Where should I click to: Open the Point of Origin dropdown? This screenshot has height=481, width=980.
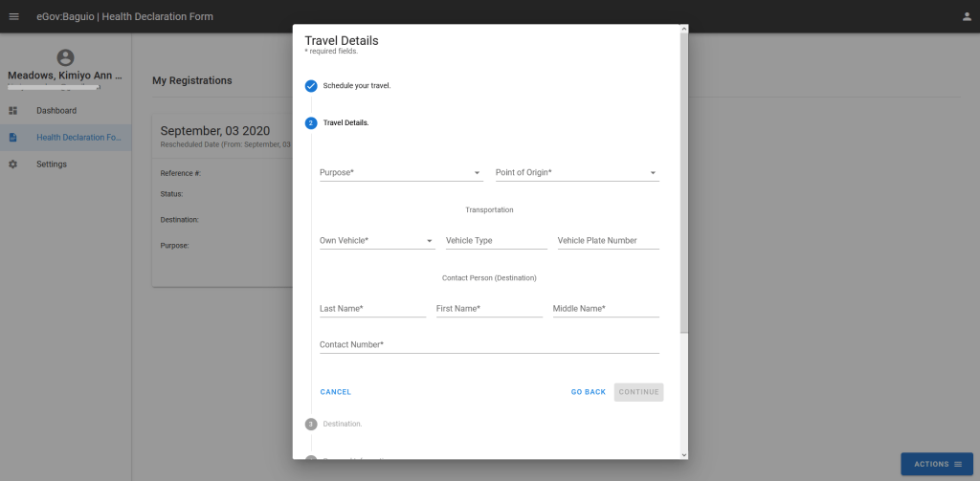(x=576, y=173)
